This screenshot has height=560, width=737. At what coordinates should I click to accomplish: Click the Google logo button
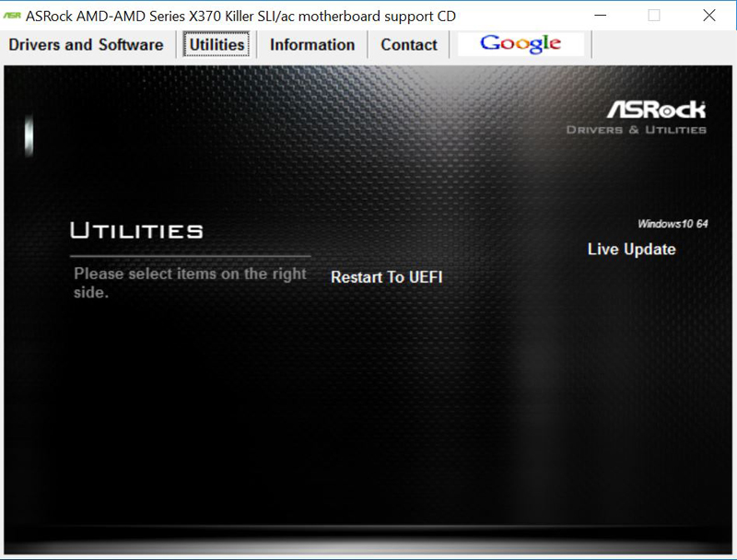pos(521,43)
